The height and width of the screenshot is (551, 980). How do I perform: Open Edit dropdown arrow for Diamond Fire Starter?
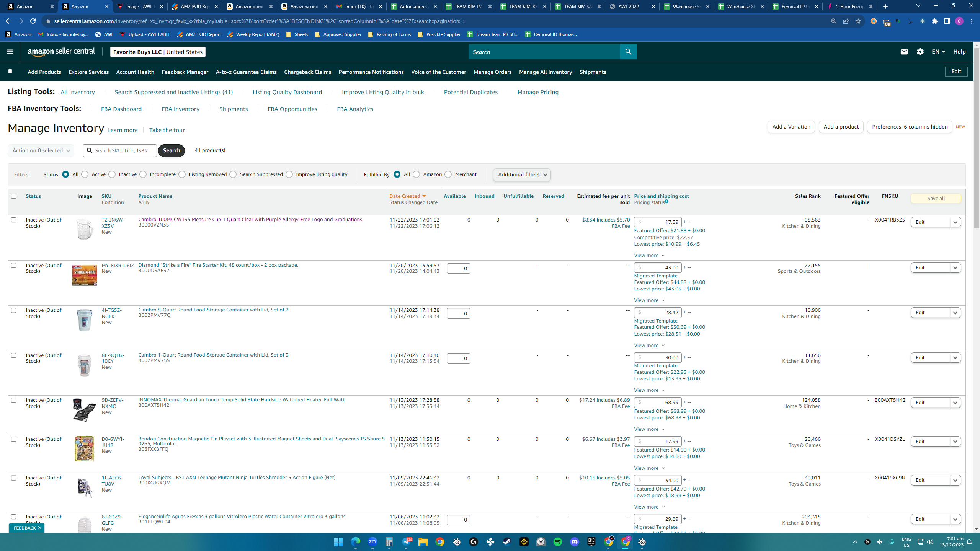click(955, 267)
